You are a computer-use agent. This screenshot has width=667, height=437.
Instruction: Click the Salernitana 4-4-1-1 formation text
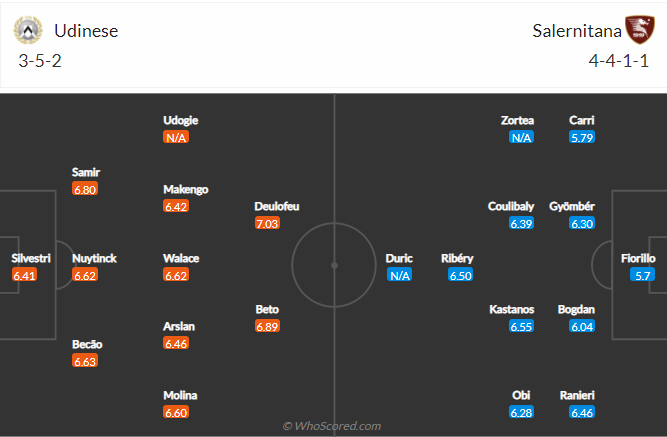[x=619, y=61]
